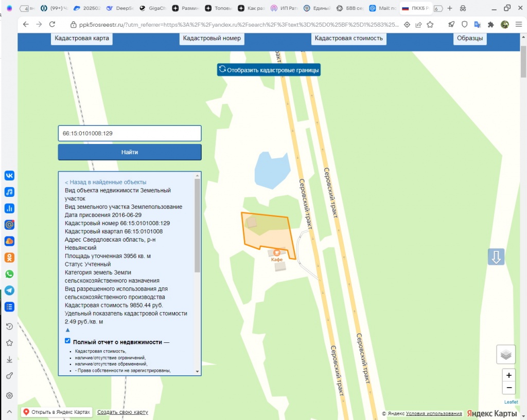Open Telegram from the sidebar

[x=9, y=290]
